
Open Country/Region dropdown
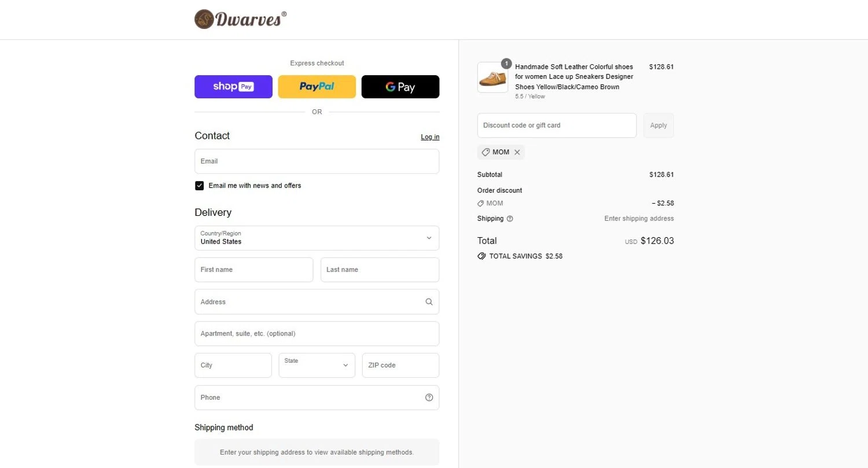pos(317,238)
